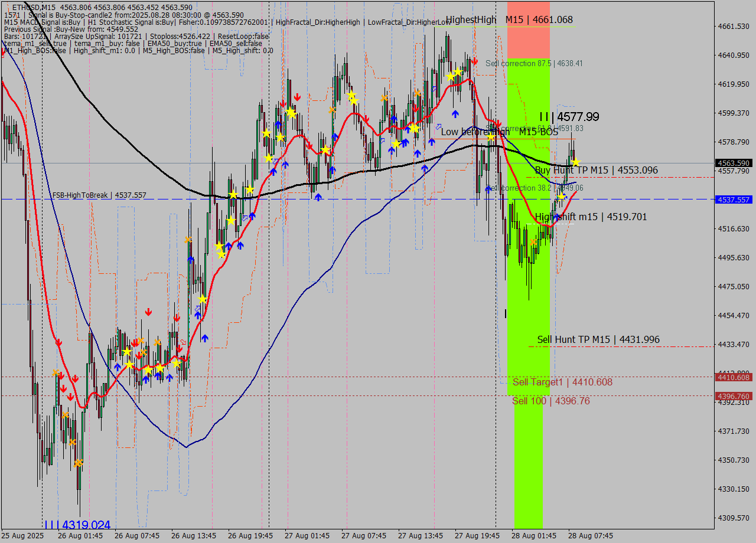The image size is (756, 543).
Task: Click the black 4563.590 current price tag
Action: click(733, 163)
